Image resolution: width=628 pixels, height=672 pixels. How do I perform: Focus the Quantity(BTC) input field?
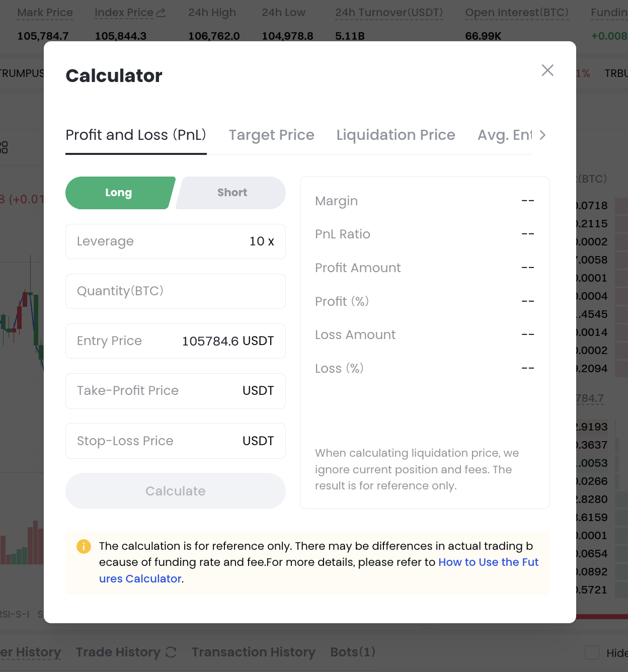[176, 291]
